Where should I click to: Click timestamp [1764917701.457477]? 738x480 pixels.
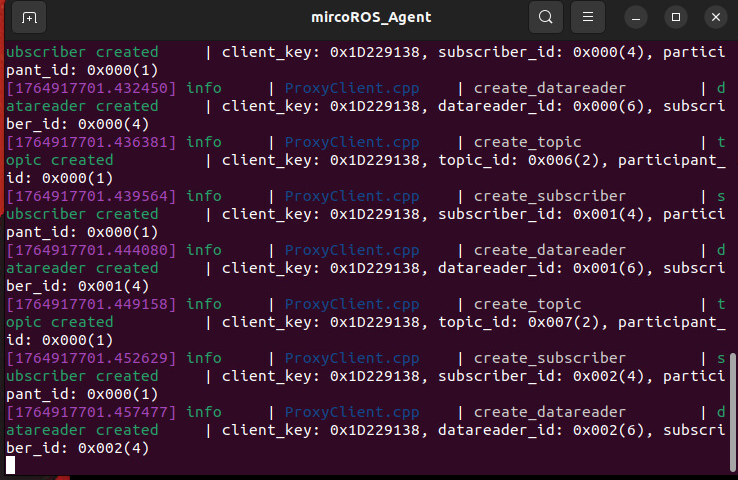click(91, 412)
